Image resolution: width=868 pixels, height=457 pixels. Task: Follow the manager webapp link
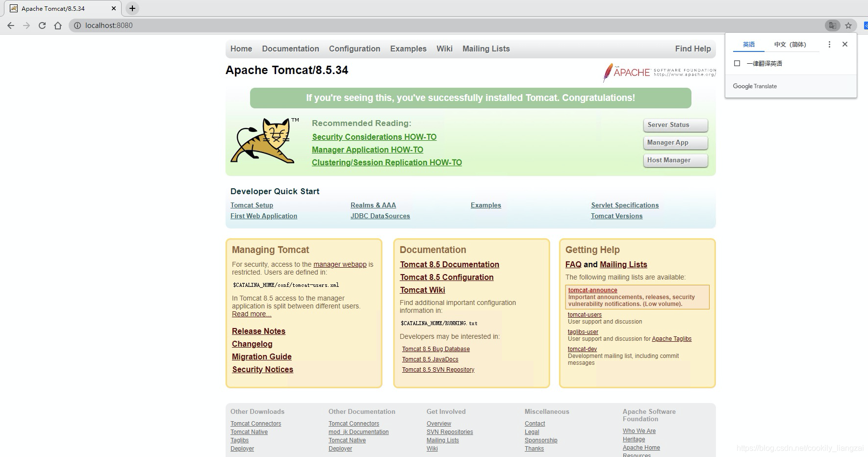[x=340, y=264]
